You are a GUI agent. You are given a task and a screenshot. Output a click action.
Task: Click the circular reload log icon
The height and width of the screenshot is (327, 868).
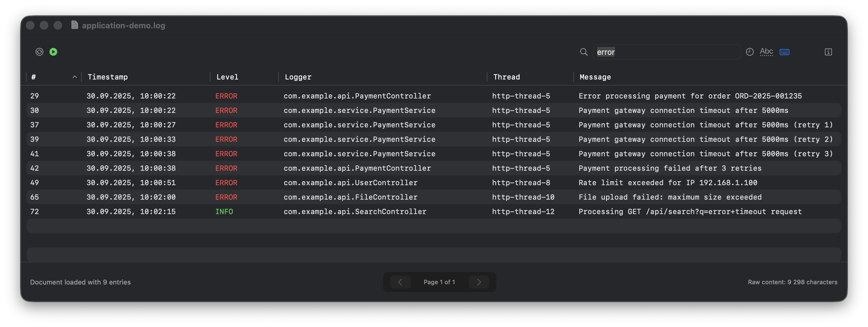click(39, 52)
